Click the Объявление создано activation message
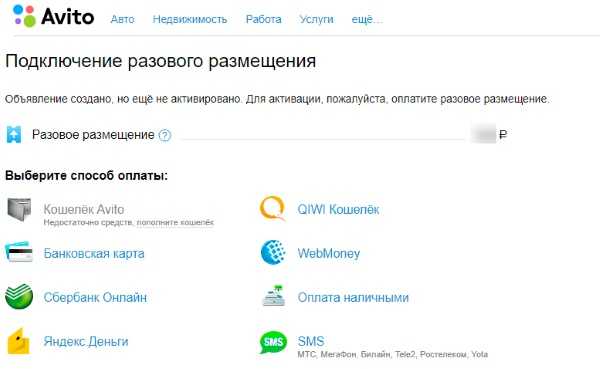The width and height of the screenshot is (600, 369). point(277,99)
